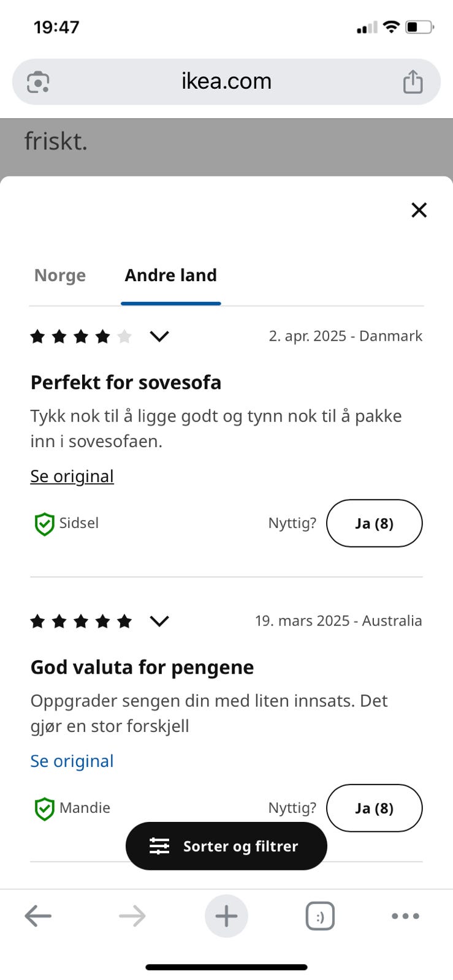This screenshot has height=980, width=453.
Task: Open Sorter og filtrer options
Action: [x=226, y=846]
